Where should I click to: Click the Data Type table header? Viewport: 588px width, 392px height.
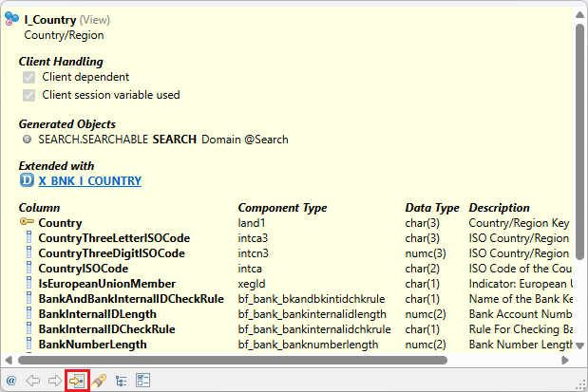tap(432, 208)
